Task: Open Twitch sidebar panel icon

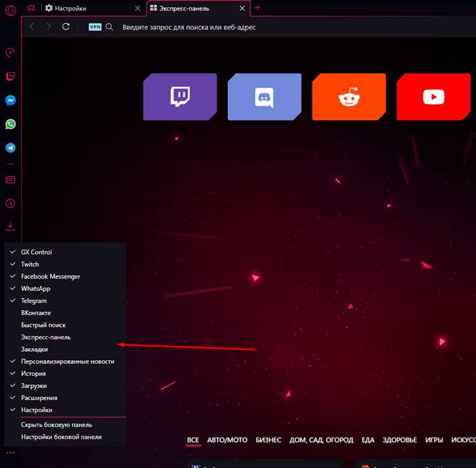Action: coord(11,76)
